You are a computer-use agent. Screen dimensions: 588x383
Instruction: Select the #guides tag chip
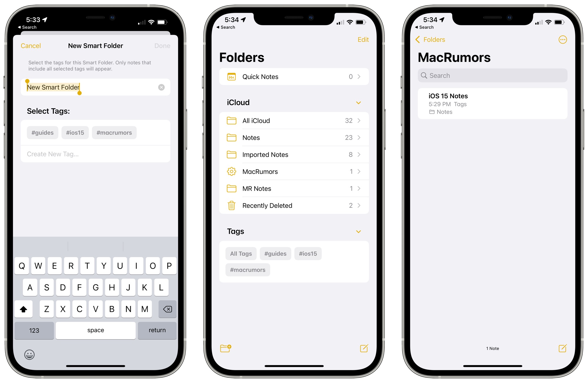42,132
